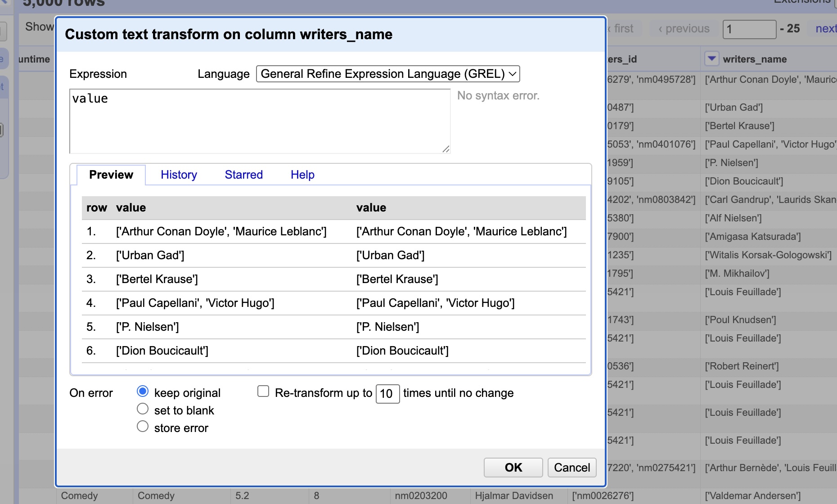Go to the next page link
The width and height of the screenshot is (837, 504).
[x=825, y=28]
